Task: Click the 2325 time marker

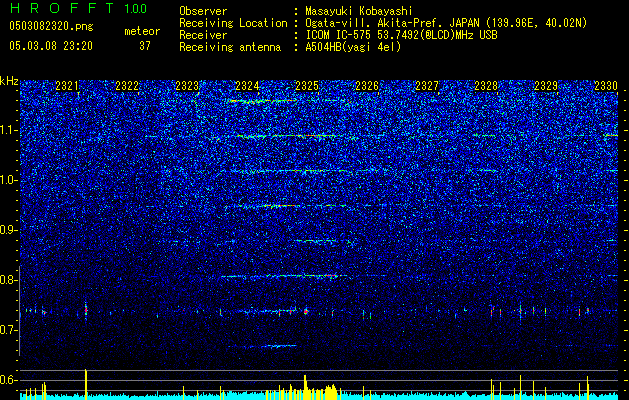Action: [307, 86]
